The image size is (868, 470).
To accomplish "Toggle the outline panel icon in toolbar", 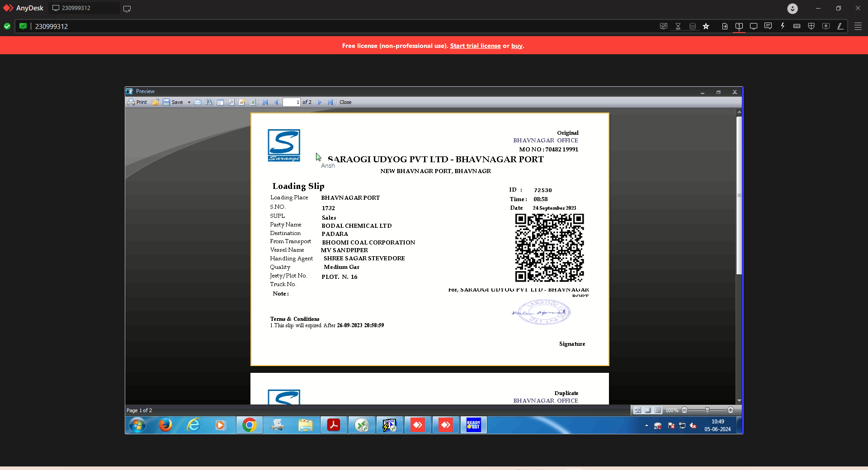I will (220, 102).
